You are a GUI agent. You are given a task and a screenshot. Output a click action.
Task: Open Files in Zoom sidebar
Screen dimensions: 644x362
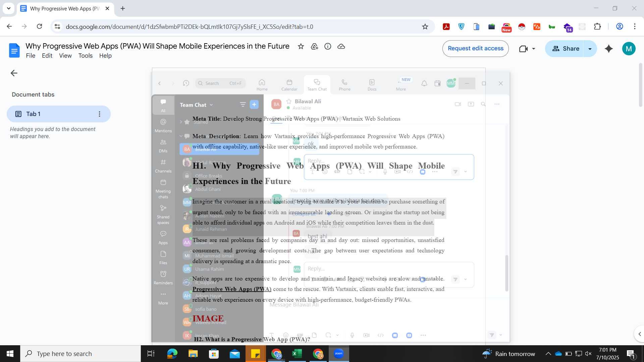pos(163,258)
